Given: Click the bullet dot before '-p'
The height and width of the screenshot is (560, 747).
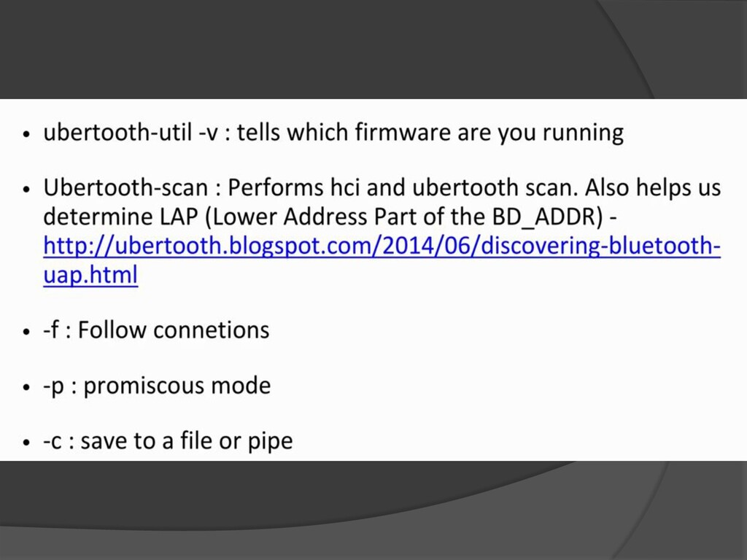Looking at the screenshot, I should point(27,387).
